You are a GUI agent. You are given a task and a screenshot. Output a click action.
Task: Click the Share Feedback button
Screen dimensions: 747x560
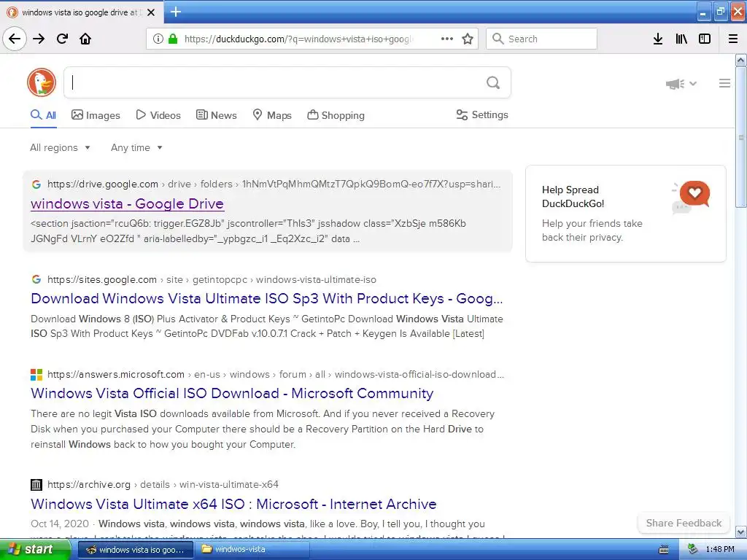684,524
